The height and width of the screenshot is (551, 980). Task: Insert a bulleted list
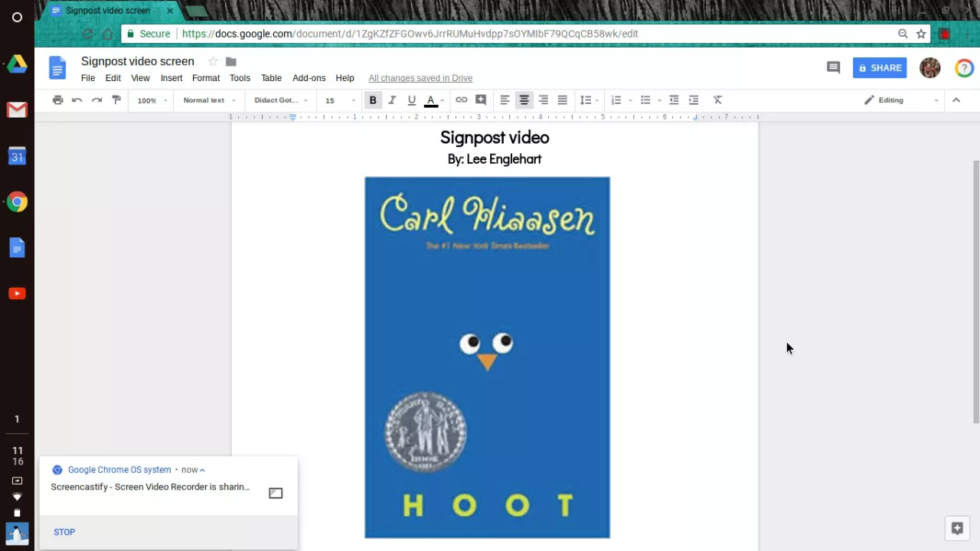pos(645,100)
